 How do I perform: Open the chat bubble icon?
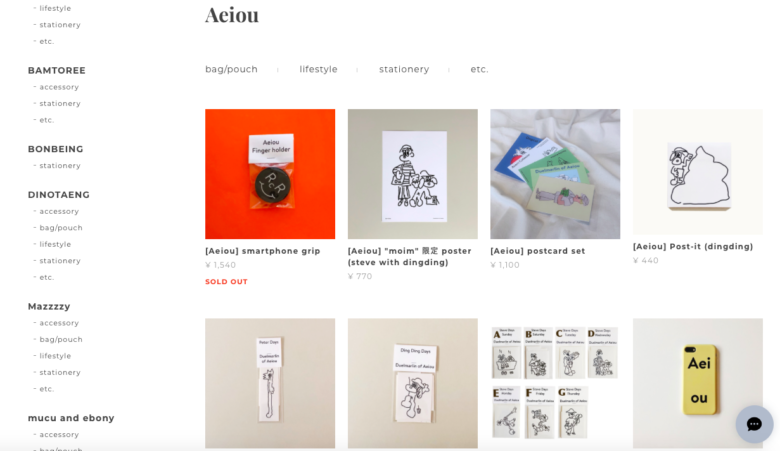coord(754,424)
